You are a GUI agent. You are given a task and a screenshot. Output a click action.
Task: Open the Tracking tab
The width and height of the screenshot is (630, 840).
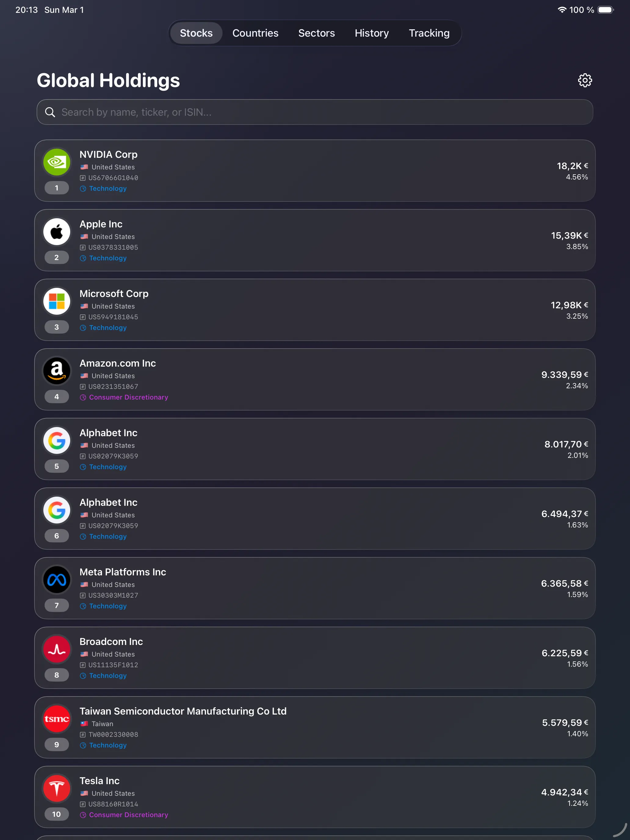(429, 33)
